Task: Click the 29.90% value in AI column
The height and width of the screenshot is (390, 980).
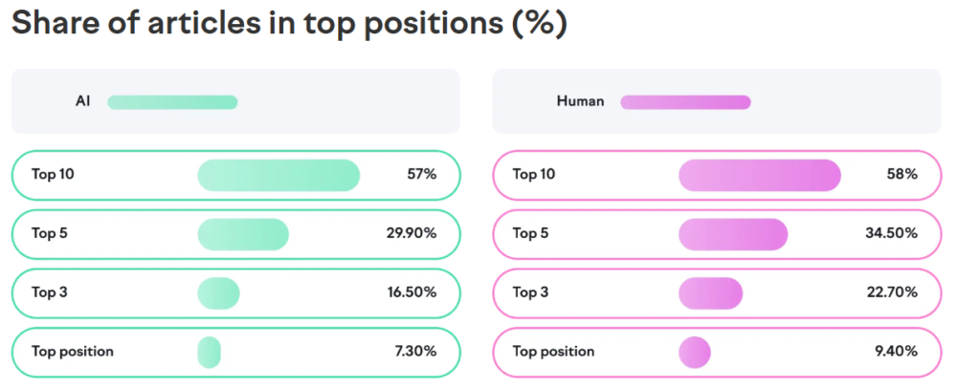Action: coord(412,234)
